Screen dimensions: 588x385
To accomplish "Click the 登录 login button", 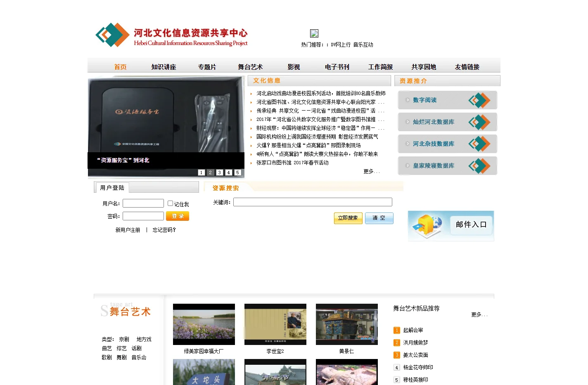I will click(178, 216).
